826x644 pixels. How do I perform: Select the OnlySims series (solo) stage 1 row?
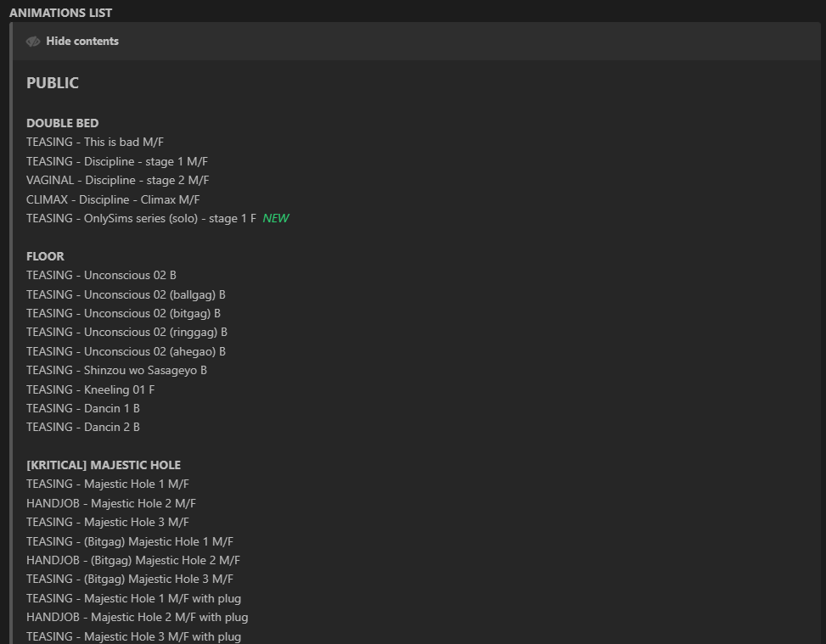coord(141,218)
